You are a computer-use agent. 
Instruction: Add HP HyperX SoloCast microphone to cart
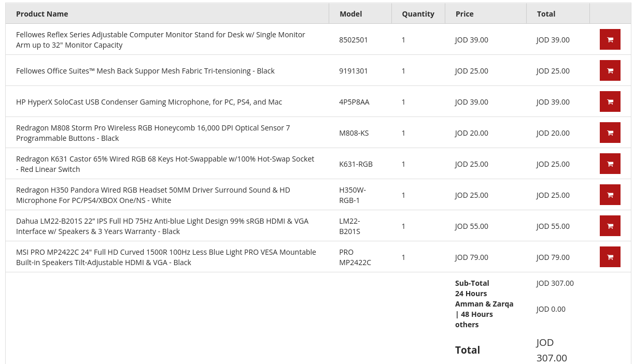click(610, 101)
